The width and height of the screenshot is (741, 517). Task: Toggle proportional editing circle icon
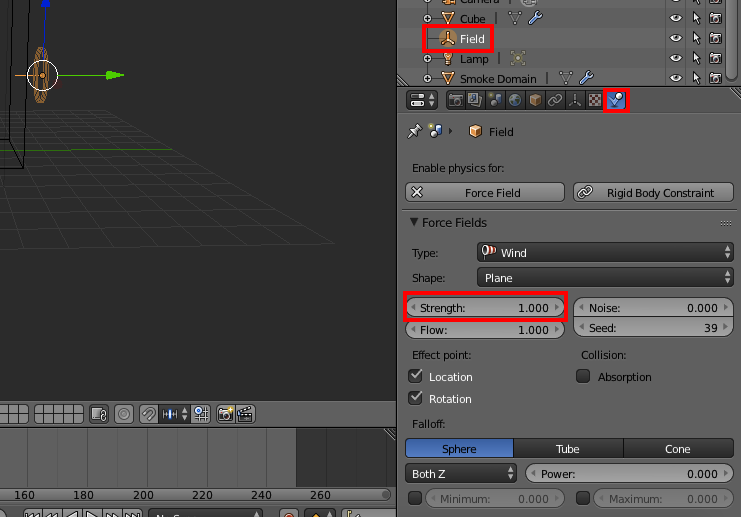coord(124,414)
